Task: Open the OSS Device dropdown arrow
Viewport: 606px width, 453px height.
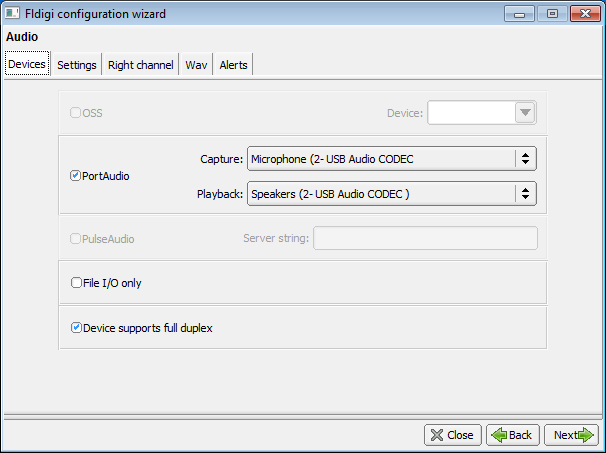Action: (525, 112)
